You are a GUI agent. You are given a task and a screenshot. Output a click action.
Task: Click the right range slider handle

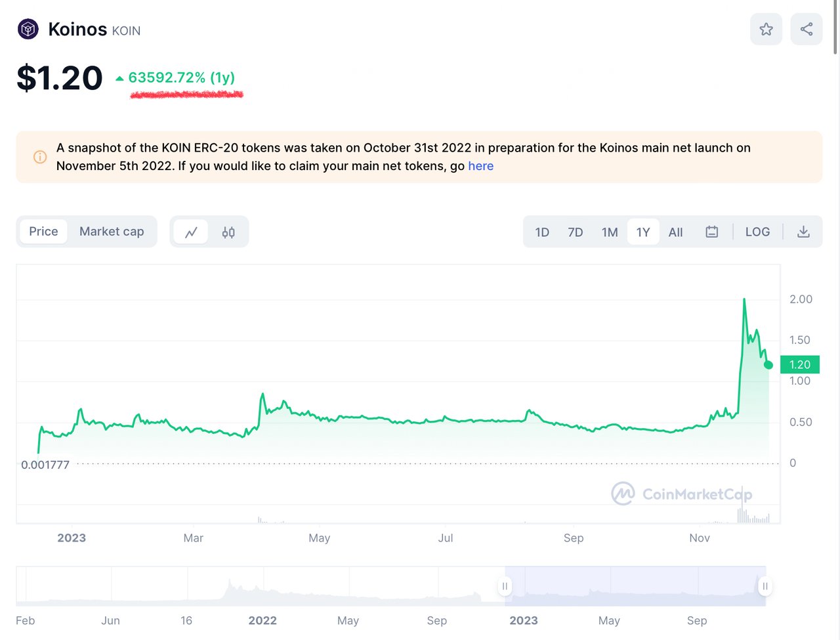765,586
